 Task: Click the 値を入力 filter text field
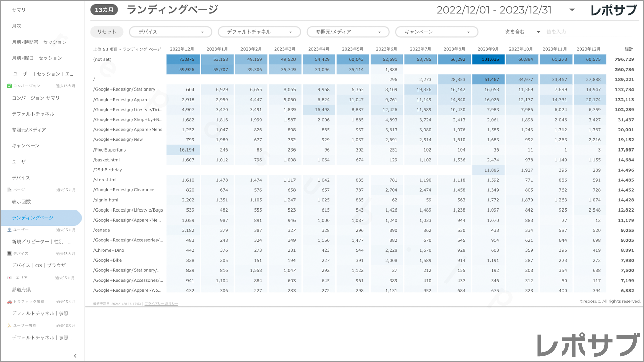coord(588,32)
